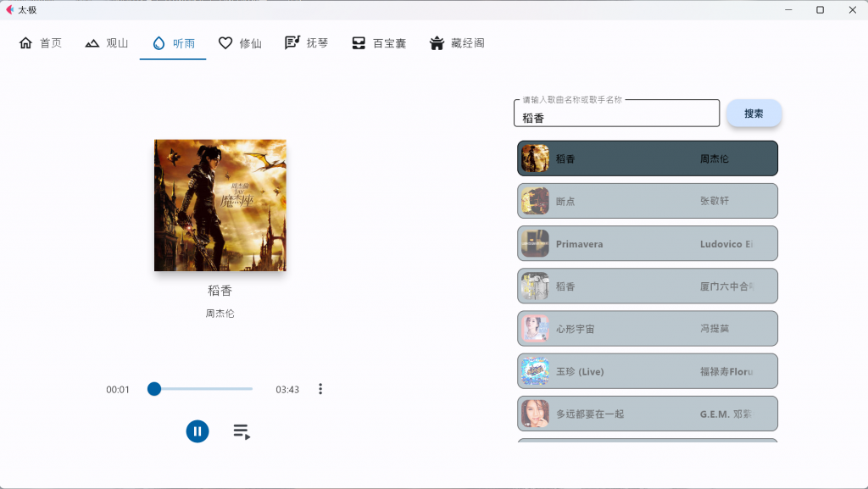Switch to the 百宝囊 tab
The height and width of the screenshot is (489, 868).
379,43
